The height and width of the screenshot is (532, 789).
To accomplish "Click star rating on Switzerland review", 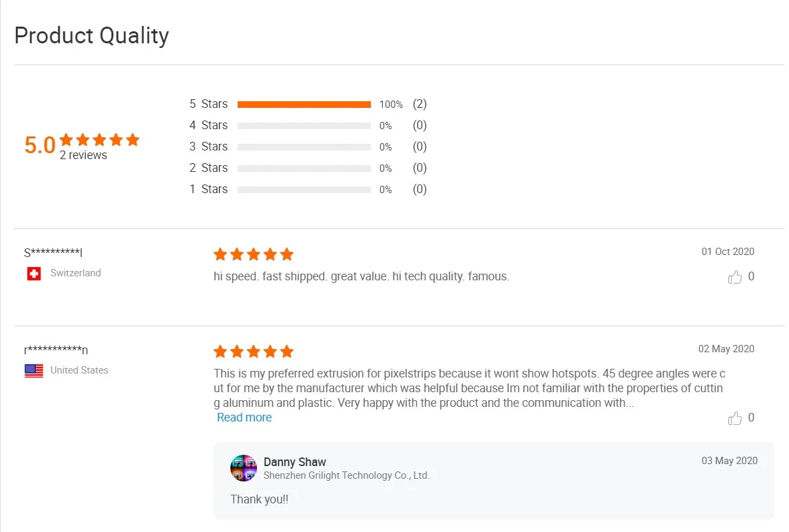I will coord(253,254).
